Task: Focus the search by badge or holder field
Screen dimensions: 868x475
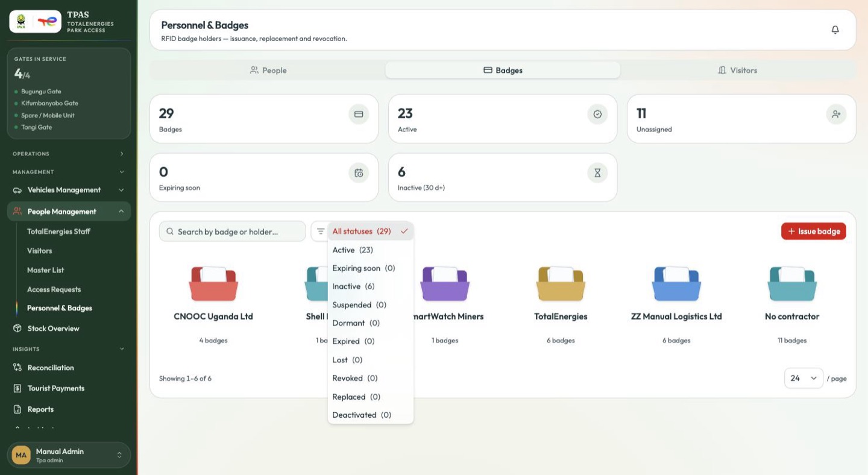Action: (233, 231)
